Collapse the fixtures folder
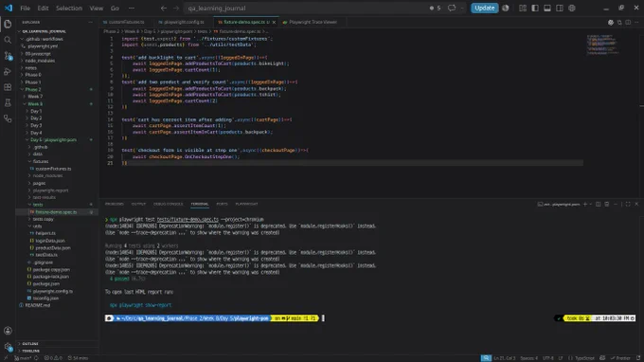644x362 pixels. coord(40,161)
